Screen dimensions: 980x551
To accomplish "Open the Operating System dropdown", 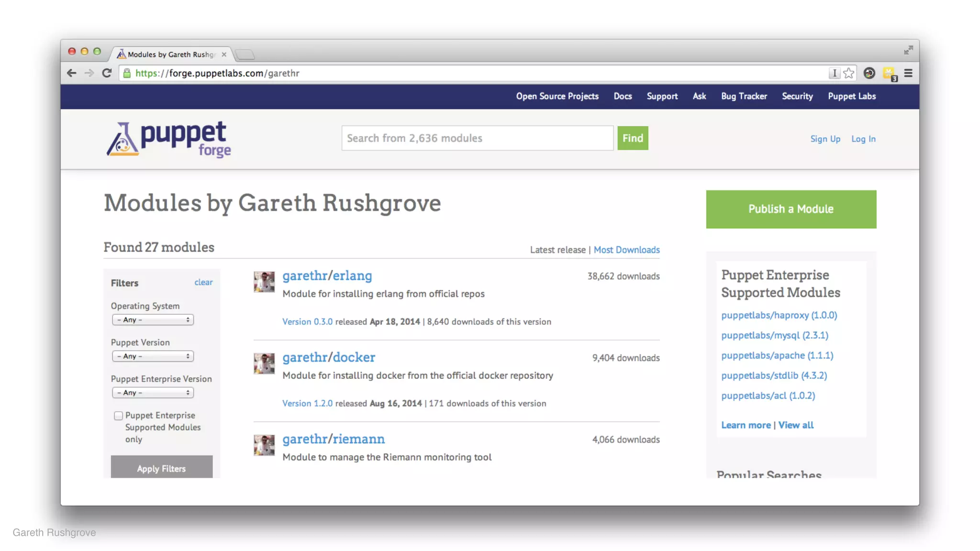I will click(153, 320).
